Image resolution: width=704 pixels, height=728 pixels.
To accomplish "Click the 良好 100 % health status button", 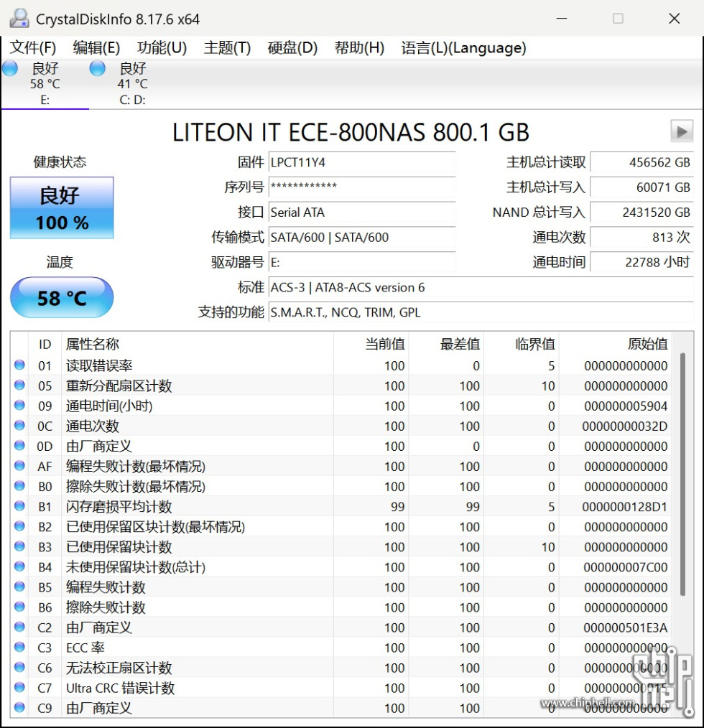I will 62,207.
